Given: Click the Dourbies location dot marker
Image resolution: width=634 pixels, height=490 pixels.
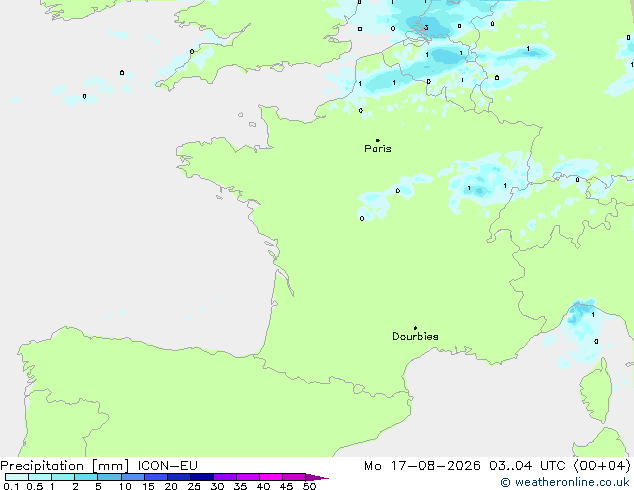Looking at the screenshot, I should (x=415, y=328).
